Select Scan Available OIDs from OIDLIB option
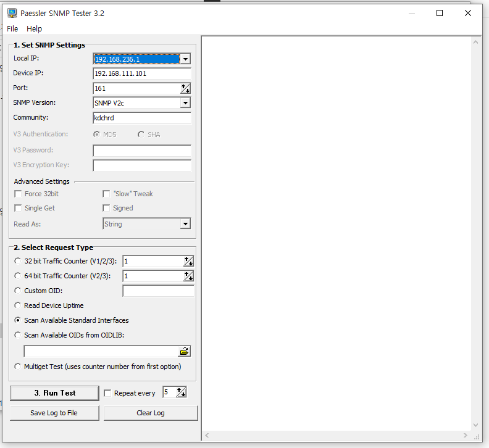Viewport: 489px width, 448px height. point(18,335)
